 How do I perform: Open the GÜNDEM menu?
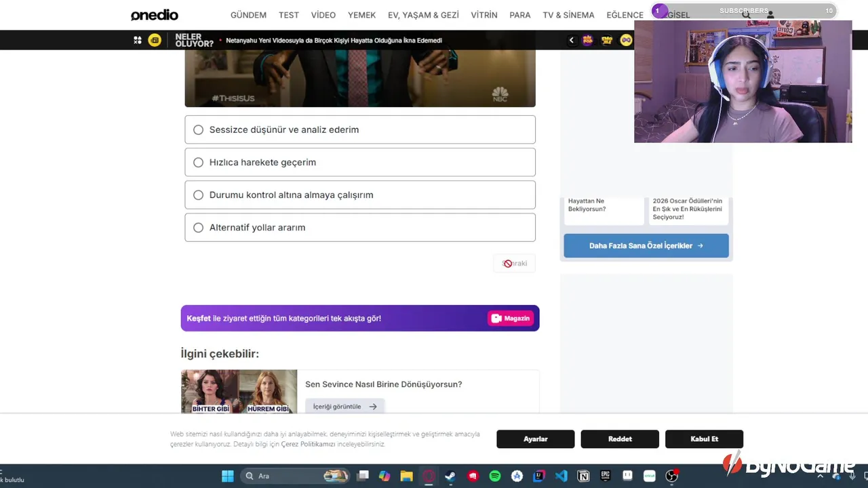pos(248,15)
